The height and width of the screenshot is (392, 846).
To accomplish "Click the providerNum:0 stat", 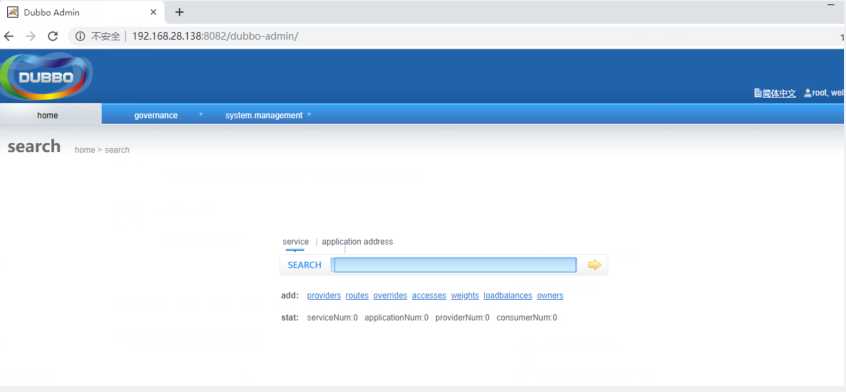I will point(462,318).
